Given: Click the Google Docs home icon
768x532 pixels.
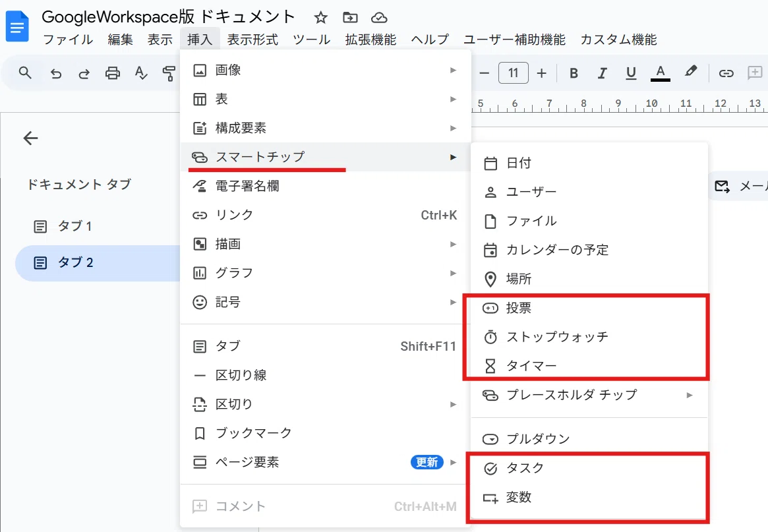Looking at the screenshot, I should [17, 26].
